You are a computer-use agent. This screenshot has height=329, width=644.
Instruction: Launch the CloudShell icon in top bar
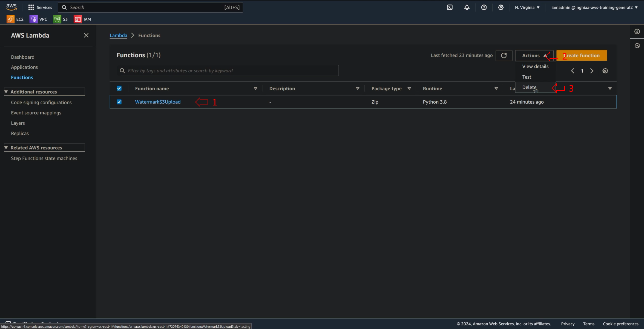450,7
